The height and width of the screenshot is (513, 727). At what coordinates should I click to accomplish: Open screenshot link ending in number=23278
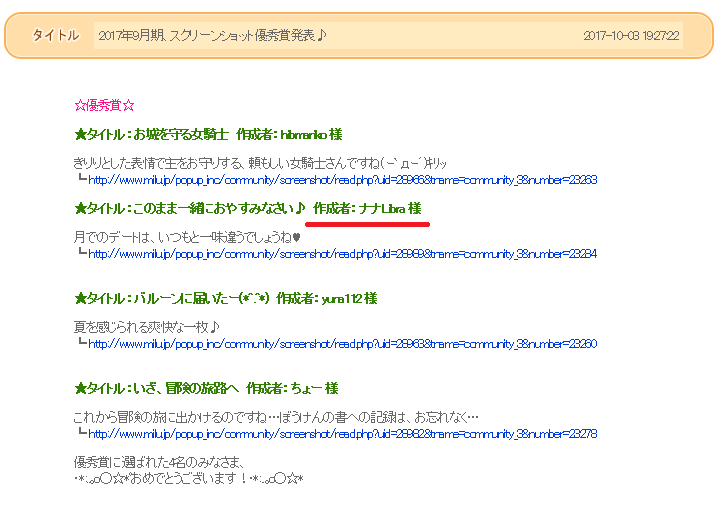[x=342, y=434]
